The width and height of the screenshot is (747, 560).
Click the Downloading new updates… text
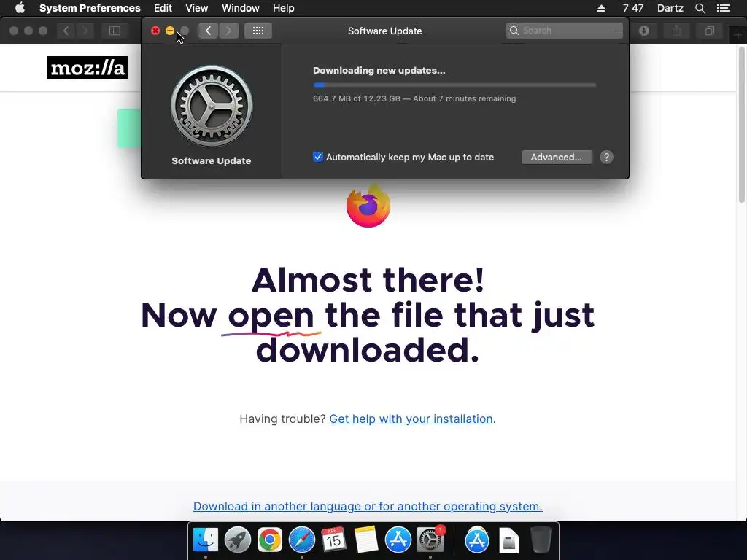[x=379, y=71]
